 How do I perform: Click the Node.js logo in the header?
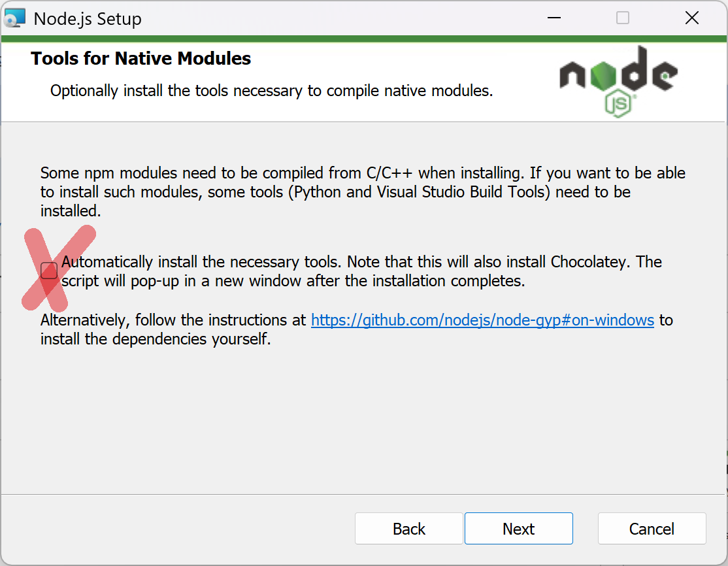click(618, 81)
